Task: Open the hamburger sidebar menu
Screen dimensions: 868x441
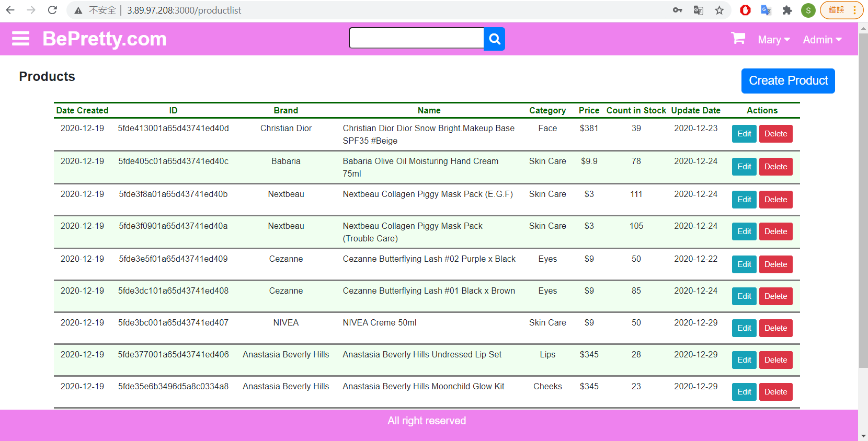Action: coord(20,39)
